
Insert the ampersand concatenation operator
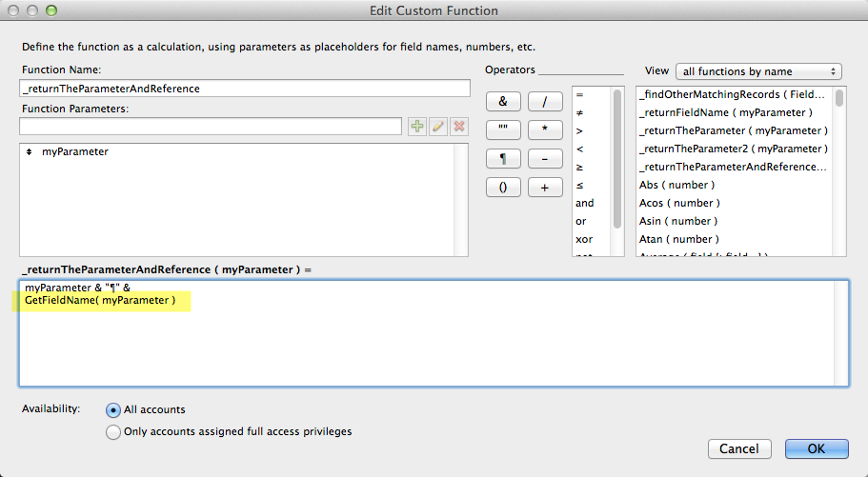503,102
